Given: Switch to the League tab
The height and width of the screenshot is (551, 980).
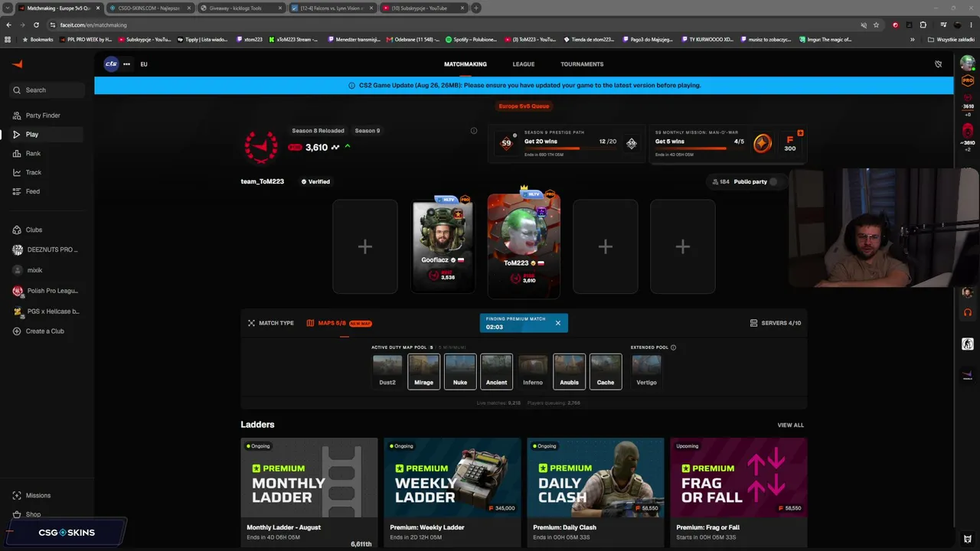Looking at the screenshot, I should click(x=524, y=64).
